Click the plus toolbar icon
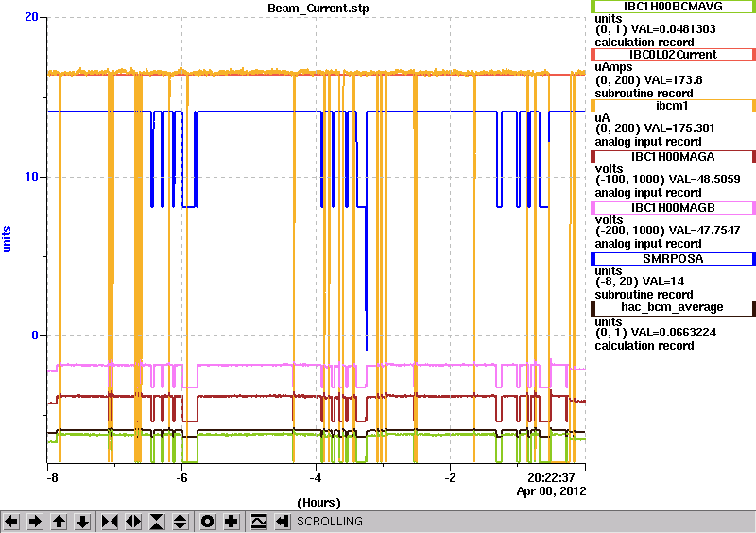This screenshot has height=533, width=756. tap(232, 522)
